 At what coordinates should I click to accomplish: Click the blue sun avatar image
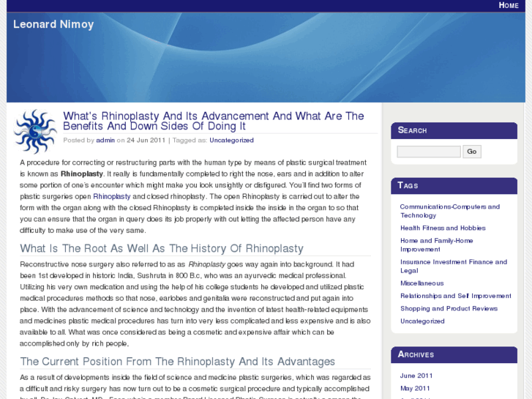click(x=35, y=132)
